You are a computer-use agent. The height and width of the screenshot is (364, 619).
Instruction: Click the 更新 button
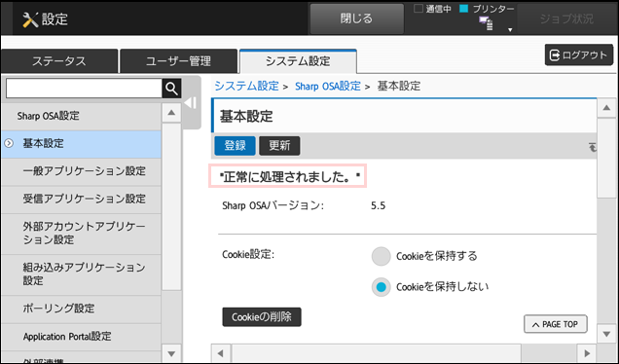pos(279,146)
